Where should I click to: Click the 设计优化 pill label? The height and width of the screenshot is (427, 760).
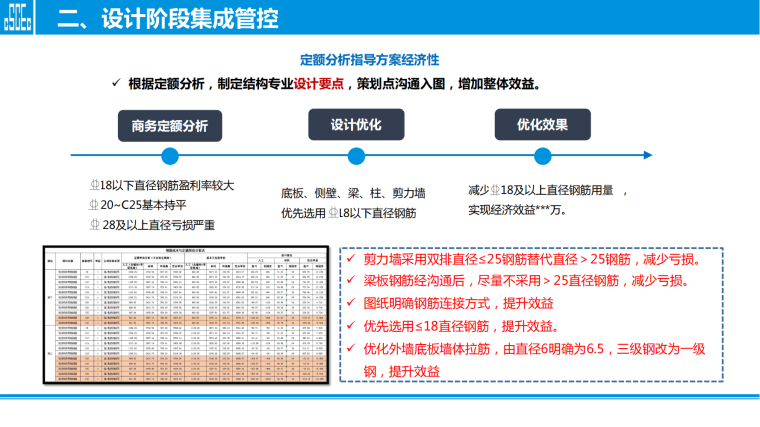(x=357, y=125)
